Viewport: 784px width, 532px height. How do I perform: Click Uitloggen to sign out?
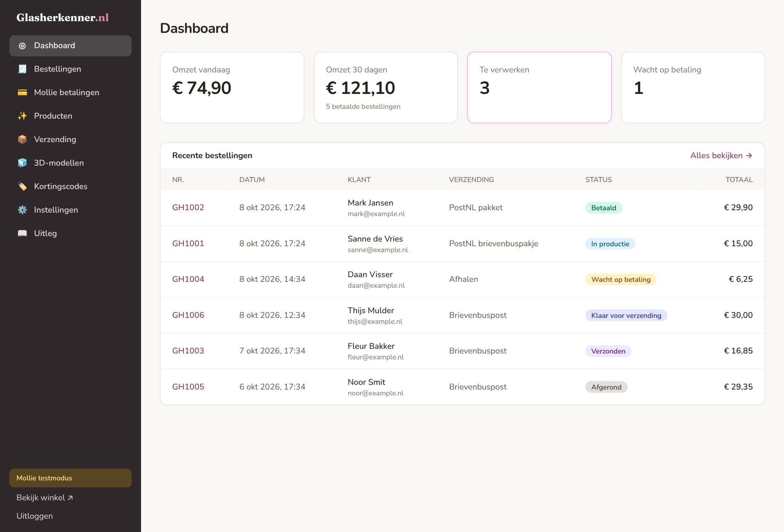coord(34,516)
